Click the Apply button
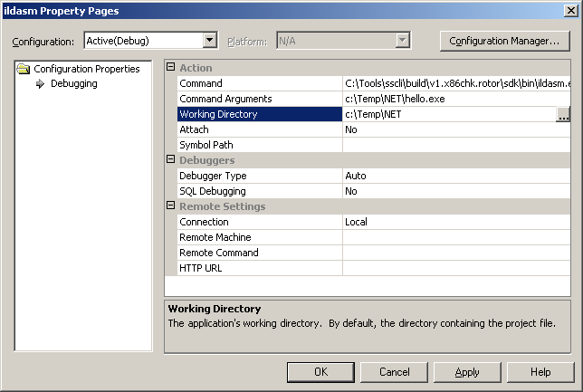This screenshot has width=583, height=392. (467, 372)
